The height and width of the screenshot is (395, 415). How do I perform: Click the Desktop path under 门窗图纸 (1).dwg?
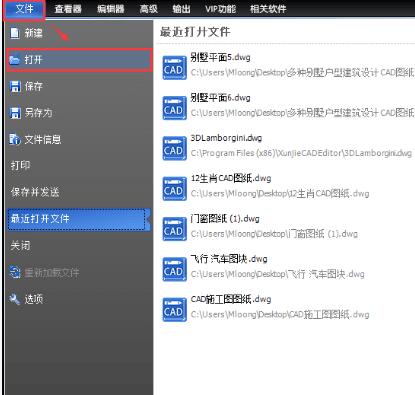tap(274, 234)
